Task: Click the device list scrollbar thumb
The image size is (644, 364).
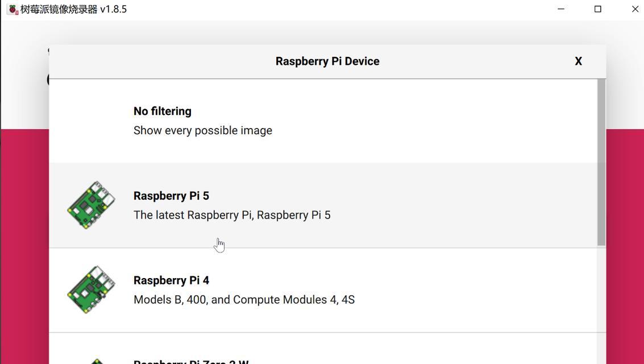Action: [601, 162]
